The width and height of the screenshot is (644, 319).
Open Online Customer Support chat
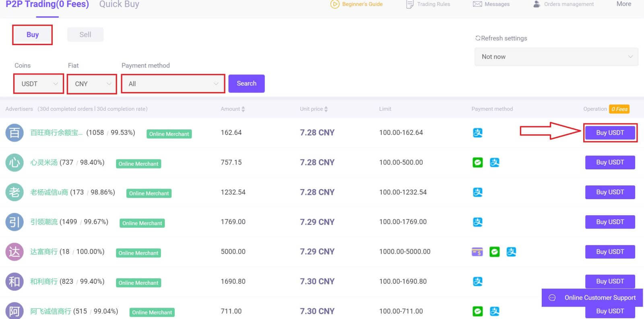(592, 298)
